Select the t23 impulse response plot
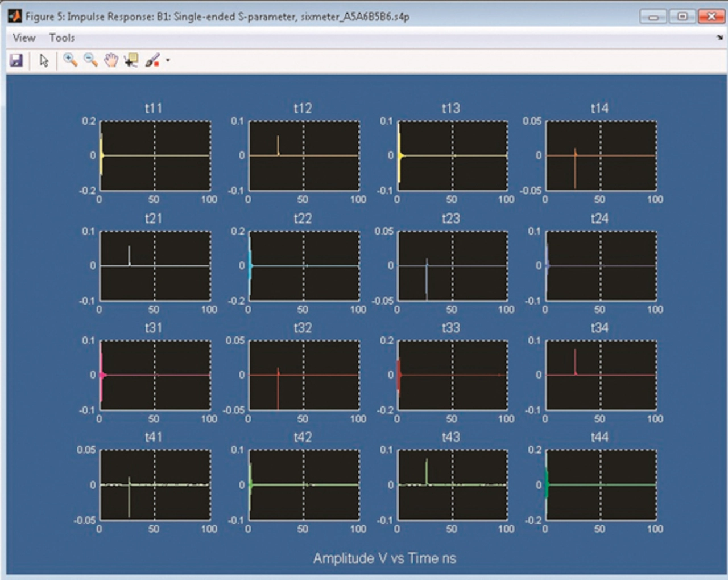This screenshot has height=580, width=728. point(453,266)
